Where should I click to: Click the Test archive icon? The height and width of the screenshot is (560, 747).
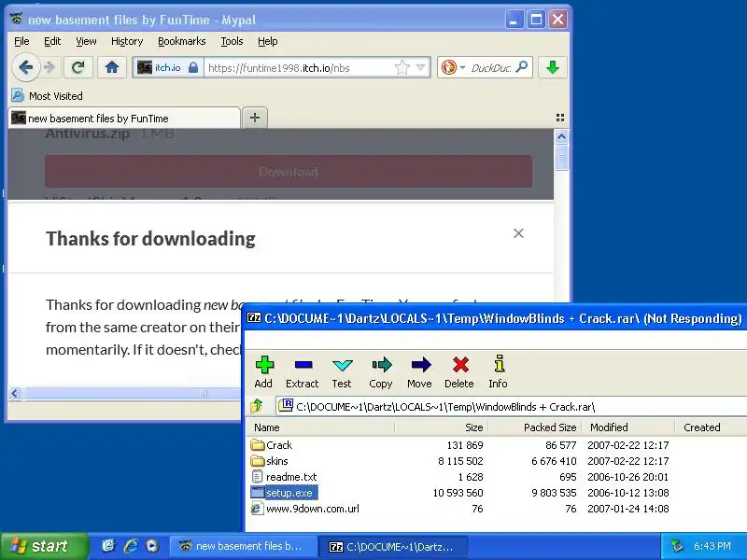click(342, 371)
